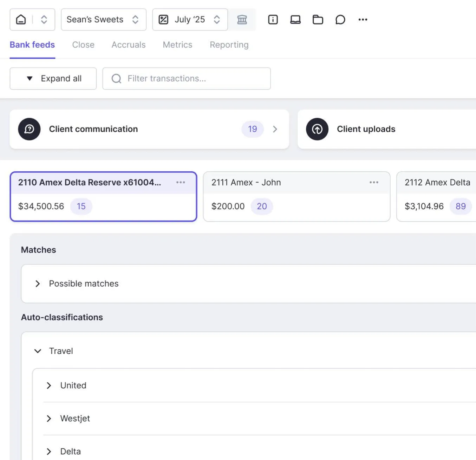This screenshot has width=476, height=460.
Task: Switch to the Metrics tab
Action: pos(177,45)
